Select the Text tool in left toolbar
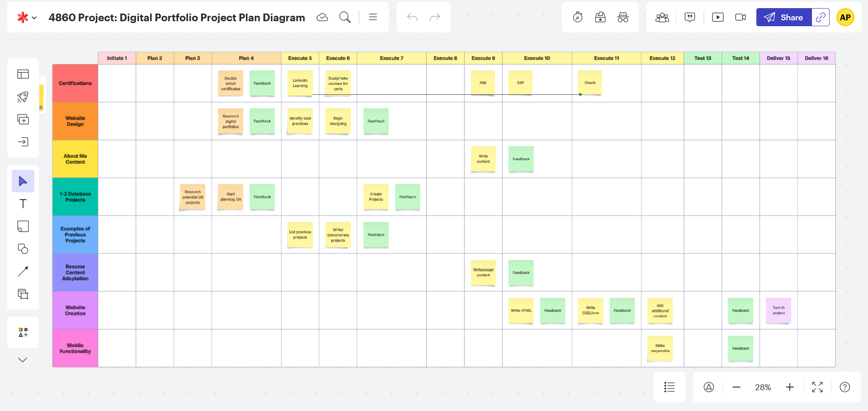 [x=23, y=204]
